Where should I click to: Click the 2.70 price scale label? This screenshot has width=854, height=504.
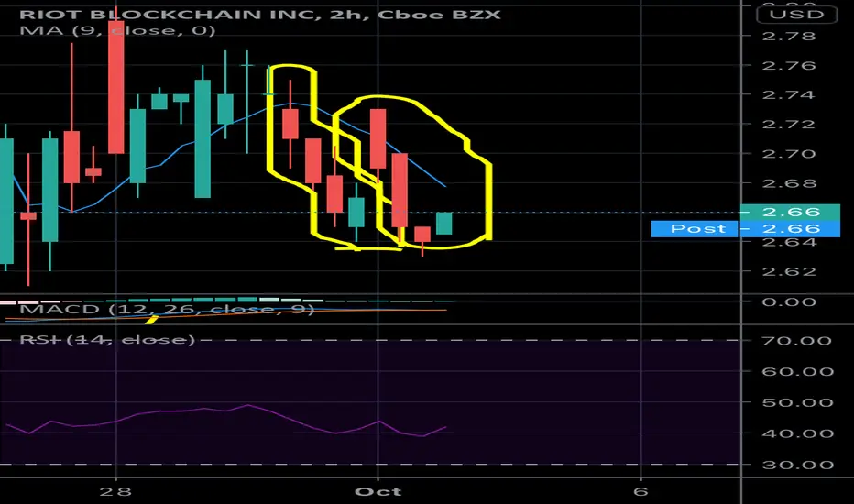click(789, 154)
